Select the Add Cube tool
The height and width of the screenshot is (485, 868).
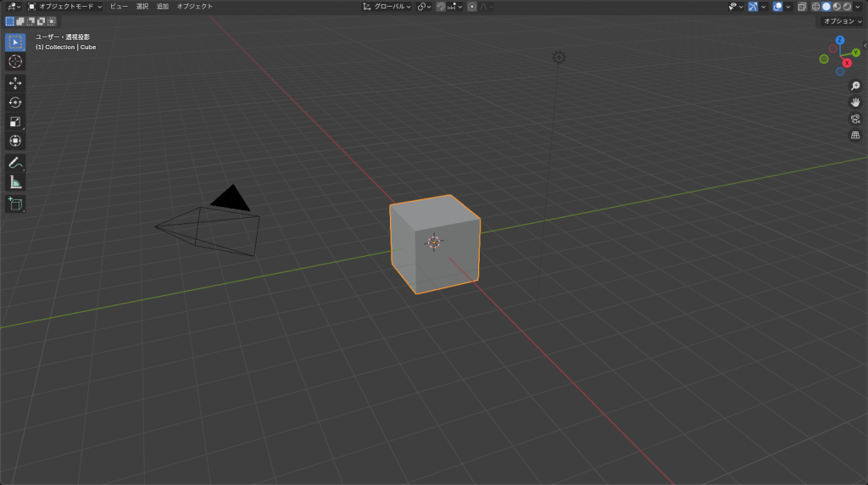coord(15,203)
